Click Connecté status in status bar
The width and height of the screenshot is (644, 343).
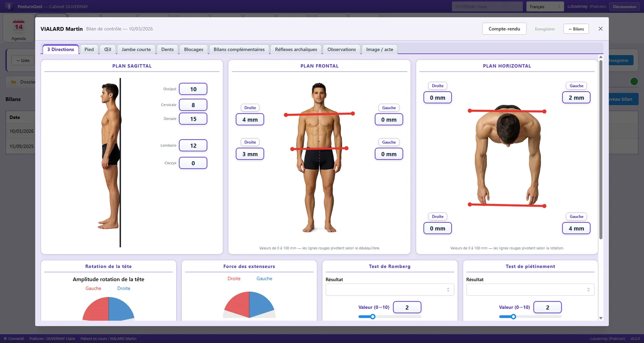tap(14, 339)
